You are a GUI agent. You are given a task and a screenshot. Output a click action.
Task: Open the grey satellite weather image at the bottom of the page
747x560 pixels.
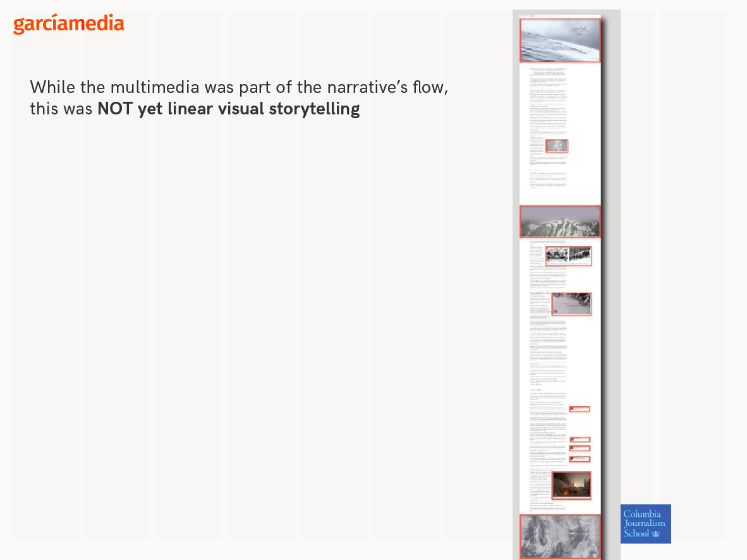(x=560, y=537)
